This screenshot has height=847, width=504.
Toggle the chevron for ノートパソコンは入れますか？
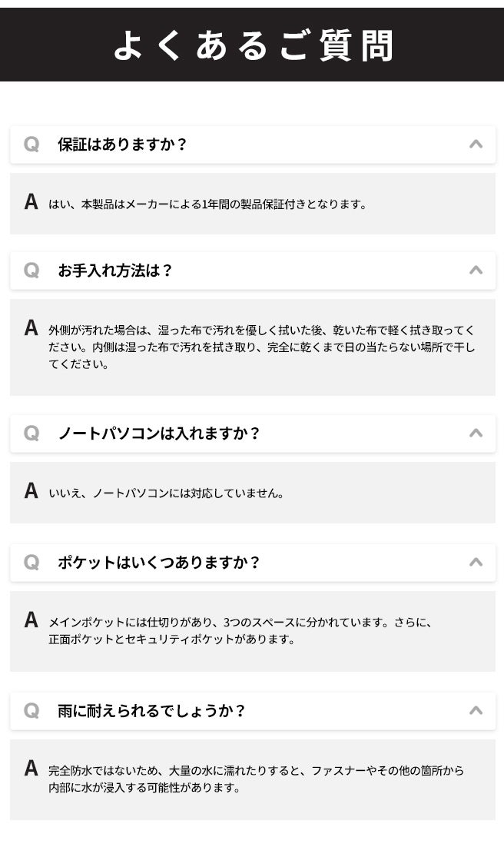point(476,433)
